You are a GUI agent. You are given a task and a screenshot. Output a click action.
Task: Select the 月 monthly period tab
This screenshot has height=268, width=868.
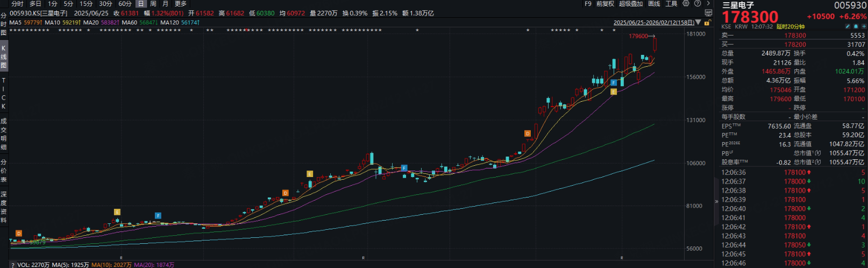(165, 4)
